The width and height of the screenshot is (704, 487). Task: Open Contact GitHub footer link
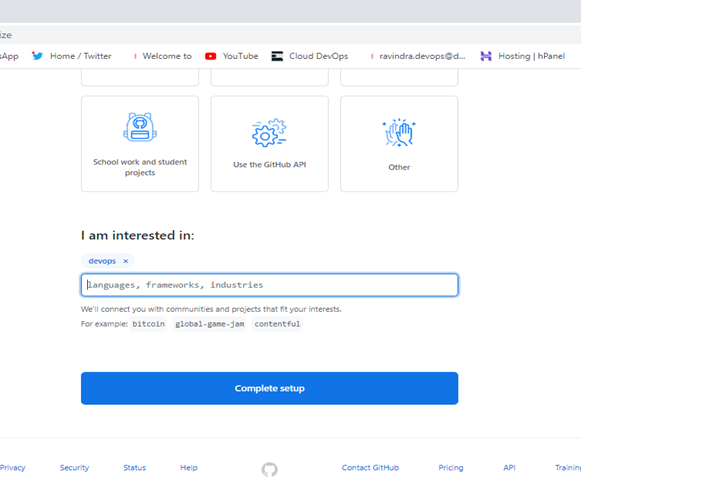pyautogui.click(x=370, y=468)
